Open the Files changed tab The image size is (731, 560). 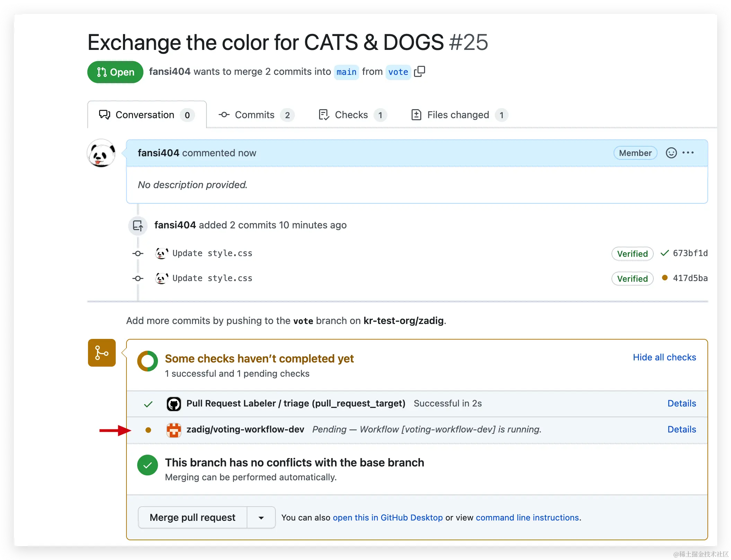pos(458,115)
